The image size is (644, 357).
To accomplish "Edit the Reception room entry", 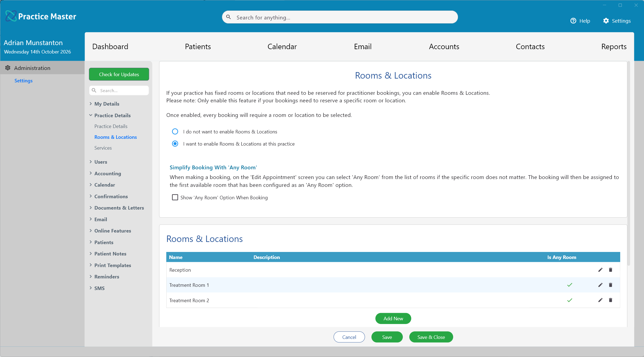I will 600,270.
